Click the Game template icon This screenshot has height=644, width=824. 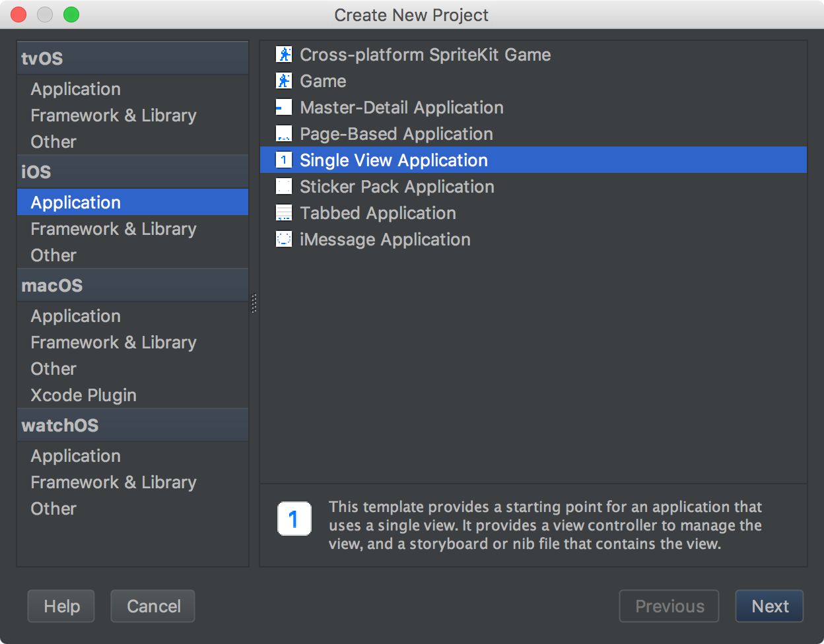(x=284, y=81)
